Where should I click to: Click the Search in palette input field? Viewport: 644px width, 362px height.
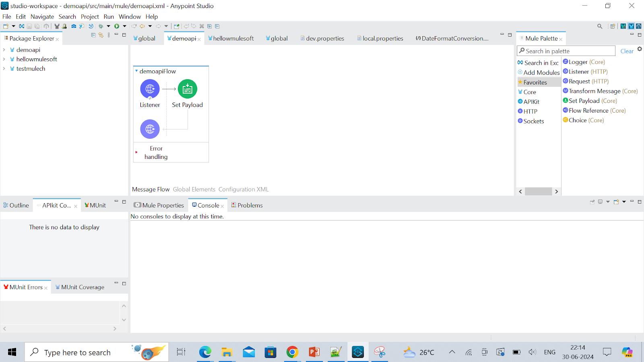pyautogui.click(x=566, y=51)
